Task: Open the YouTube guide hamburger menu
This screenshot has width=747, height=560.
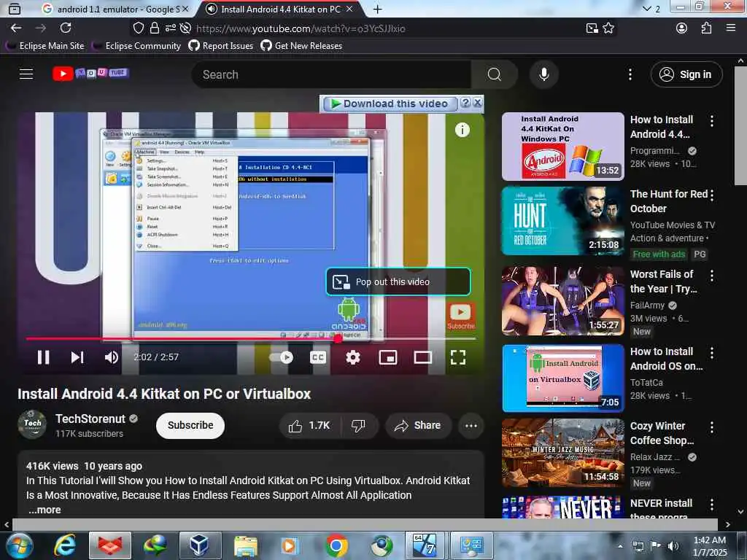Action: click(x=26, y=74)
